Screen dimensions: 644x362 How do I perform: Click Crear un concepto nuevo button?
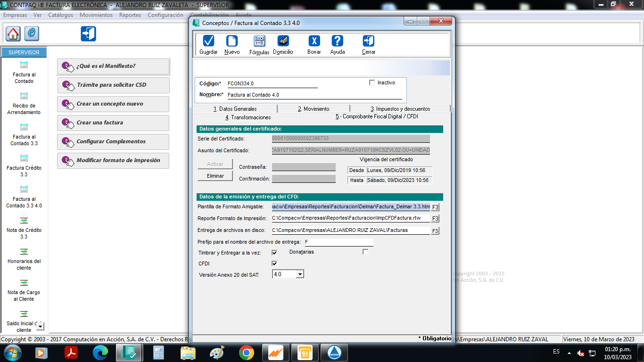(x=113, y=104)
